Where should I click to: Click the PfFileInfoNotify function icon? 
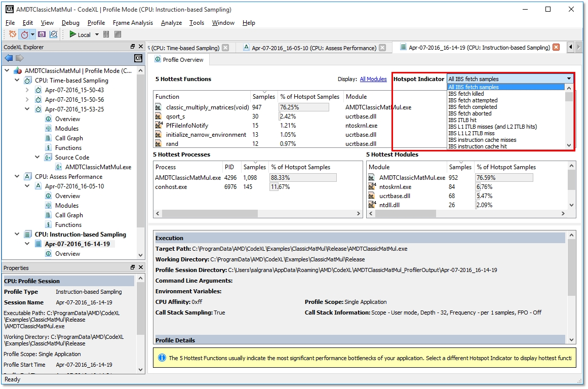coord(159,125)
